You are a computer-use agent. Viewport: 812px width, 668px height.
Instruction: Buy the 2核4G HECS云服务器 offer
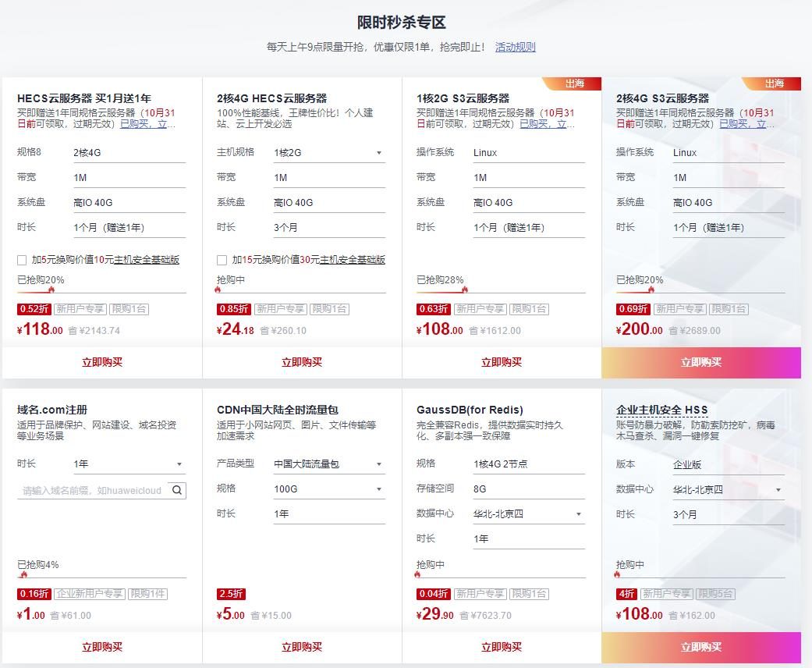click(302, 362)
